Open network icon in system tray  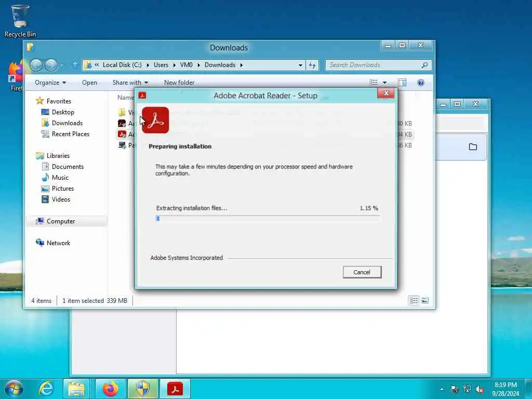467,389
